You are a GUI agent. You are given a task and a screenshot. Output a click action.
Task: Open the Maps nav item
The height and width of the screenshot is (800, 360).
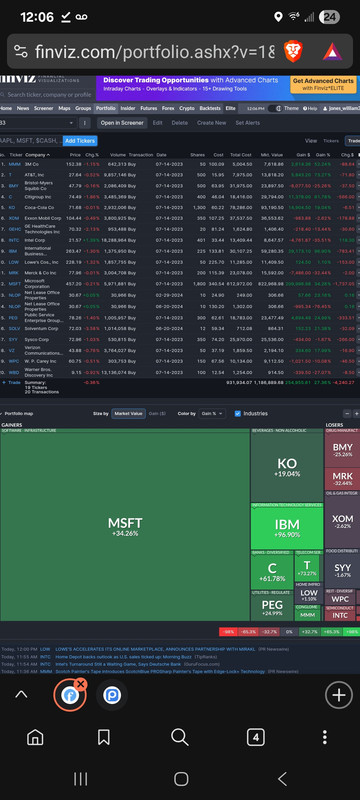coord(64,108)
